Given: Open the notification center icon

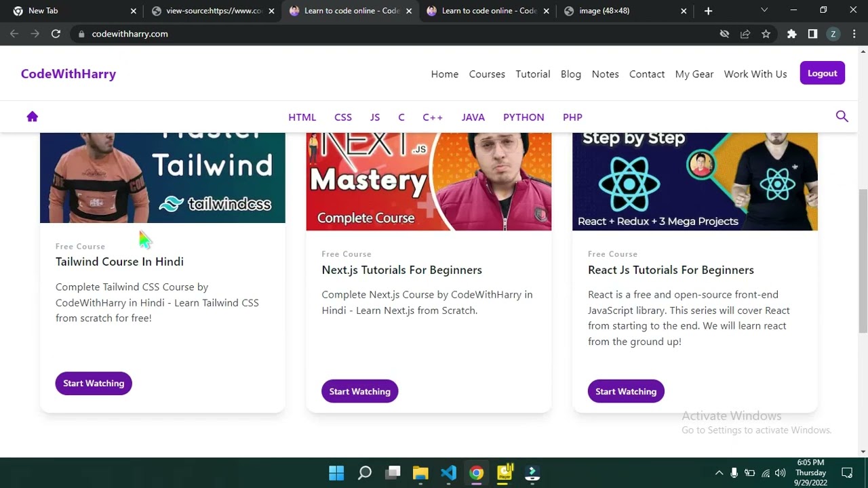Looking at the screenshot, I should (847, 473).
